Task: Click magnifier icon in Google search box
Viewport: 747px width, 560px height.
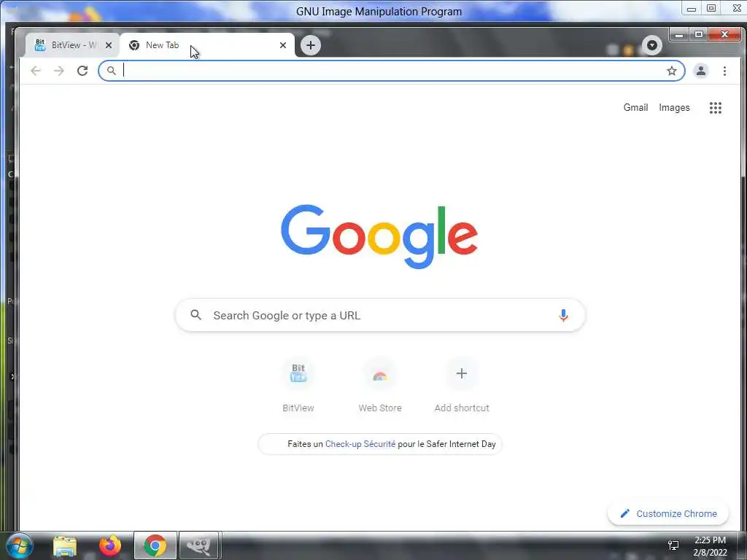Action: coord(196,315)
